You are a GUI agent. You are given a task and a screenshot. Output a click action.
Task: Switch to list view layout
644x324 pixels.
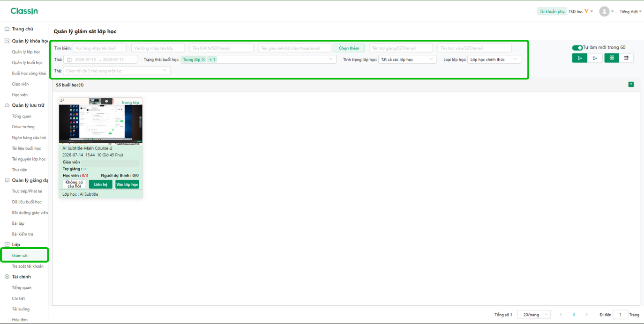click(x=627, y=58)
